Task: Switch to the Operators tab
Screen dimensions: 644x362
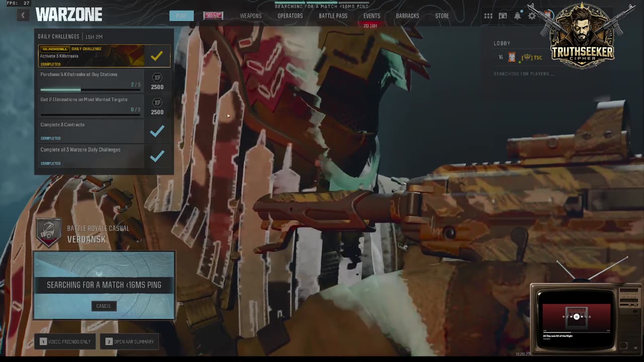Action: coord(290,16)
